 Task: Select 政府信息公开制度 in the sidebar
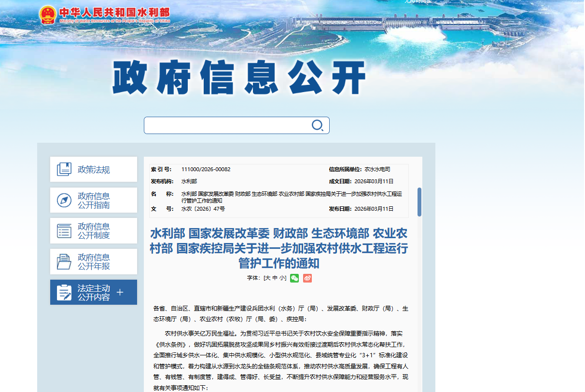coord(94,231)
